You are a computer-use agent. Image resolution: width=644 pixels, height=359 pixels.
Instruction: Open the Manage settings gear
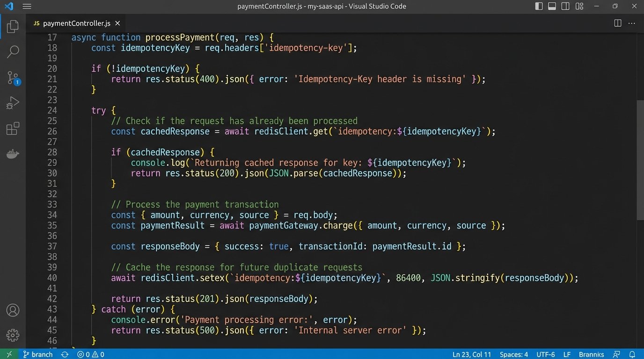[13, 335]
